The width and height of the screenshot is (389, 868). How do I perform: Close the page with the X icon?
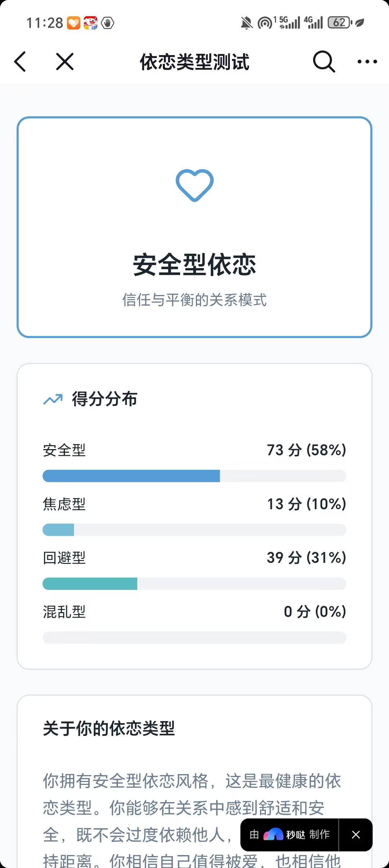[65, 62]
